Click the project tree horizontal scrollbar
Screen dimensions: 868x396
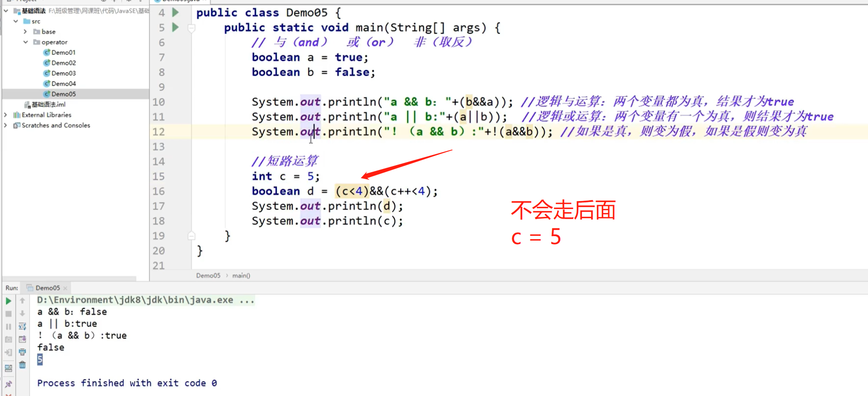[69, 278]
